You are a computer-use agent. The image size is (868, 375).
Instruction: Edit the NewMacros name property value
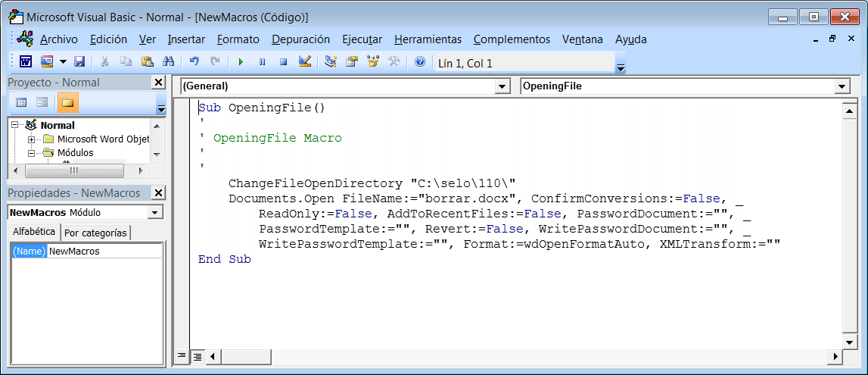(105, 251)
